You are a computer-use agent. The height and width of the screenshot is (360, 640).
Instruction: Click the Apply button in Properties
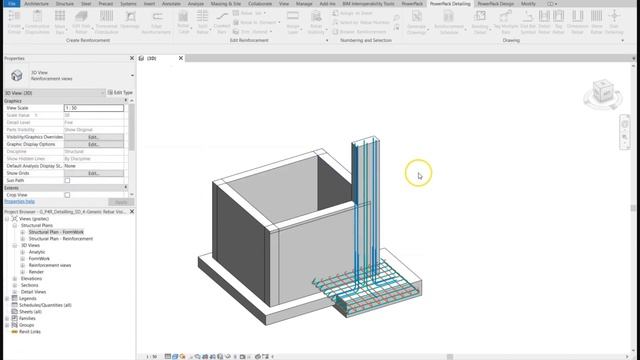coord(121,202)
